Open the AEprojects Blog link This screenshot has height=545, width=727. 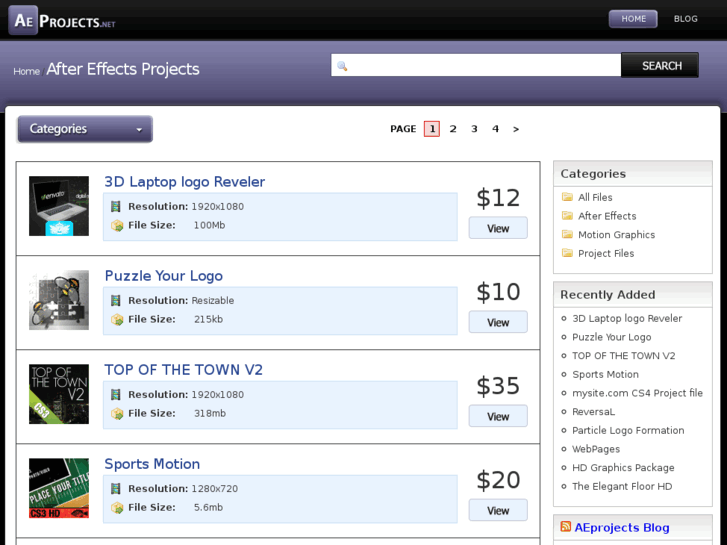coord(622,527)
